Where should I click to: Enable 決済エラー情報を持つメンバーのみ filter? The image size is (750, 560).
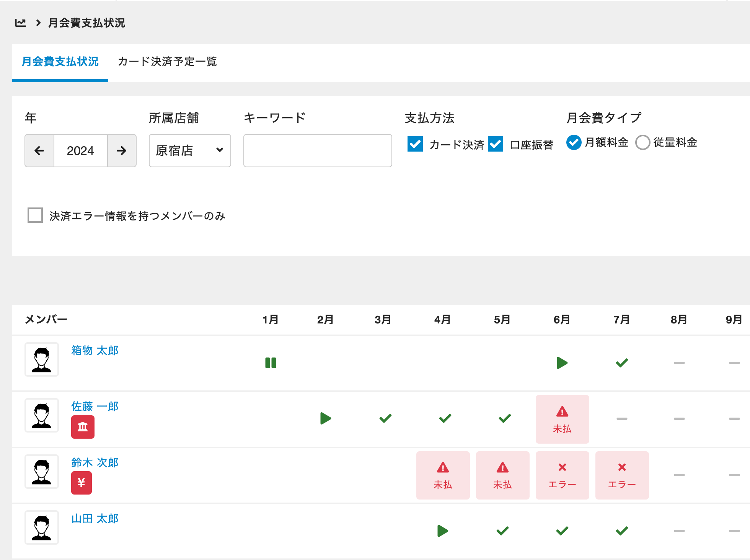click(35, 215)
